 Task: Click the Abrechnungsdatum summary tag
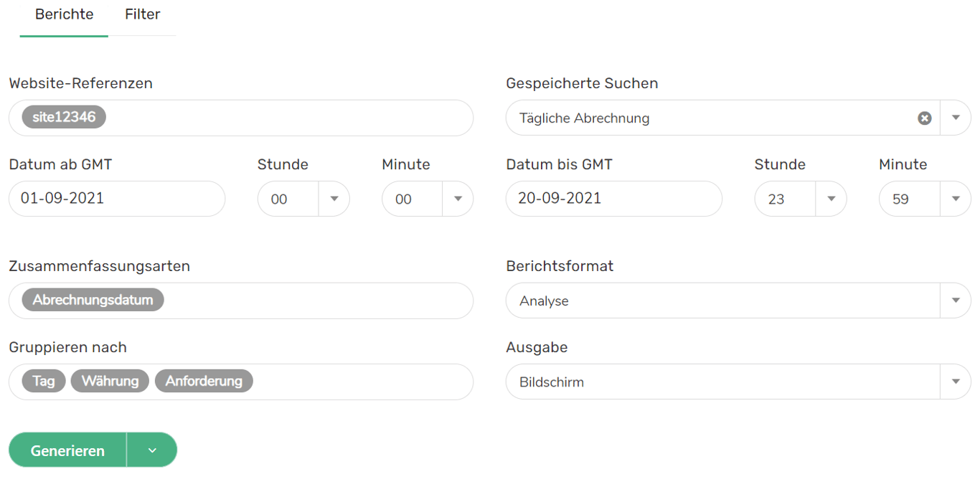pos(93,300)
